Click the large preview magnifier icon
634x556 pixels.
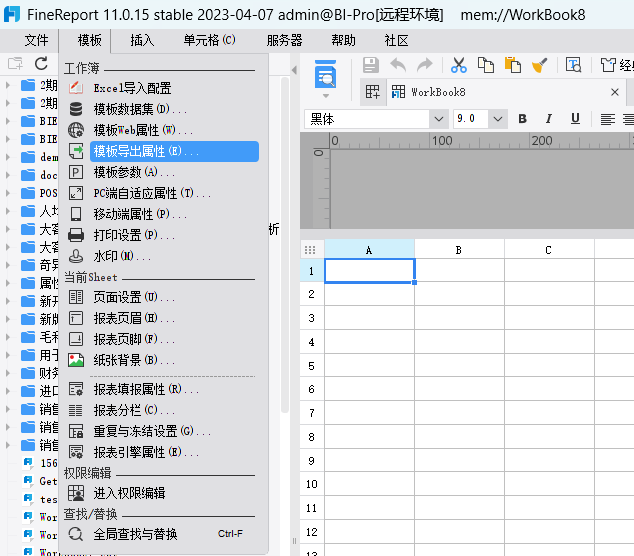[x=325, y=74]
